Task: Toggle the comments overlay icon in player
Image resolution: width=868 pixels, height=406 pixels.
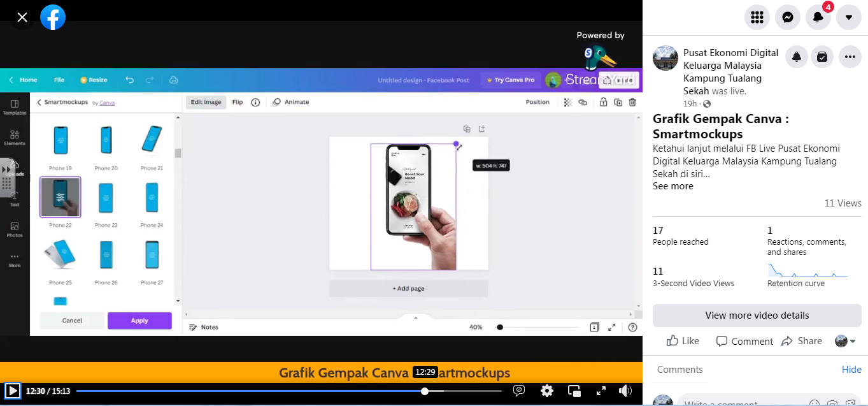Action: 519,391
